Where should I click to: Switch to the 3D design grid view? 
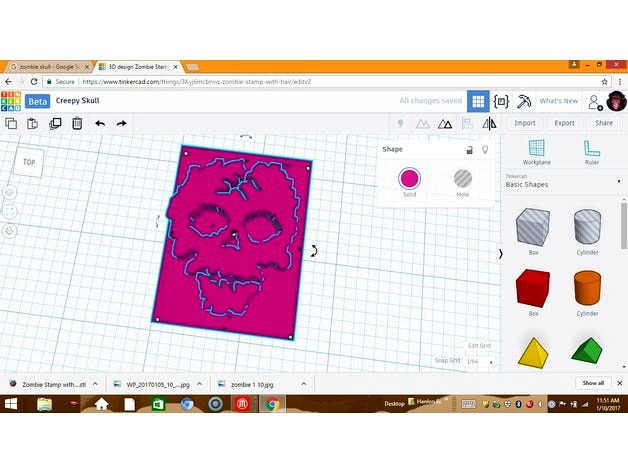click(478, 101)
